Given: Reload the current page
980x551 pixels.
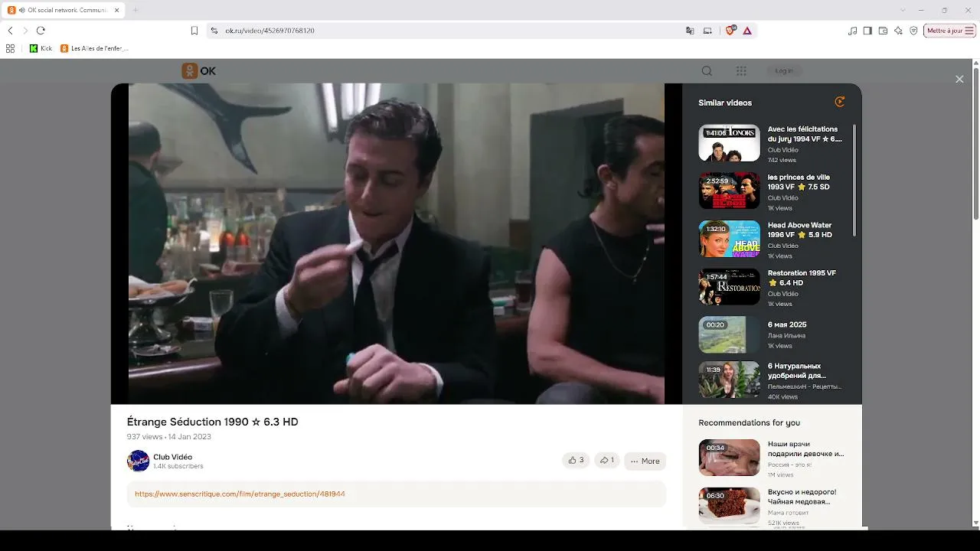Looking at the screenshot, I should click(x=41, y=31).
